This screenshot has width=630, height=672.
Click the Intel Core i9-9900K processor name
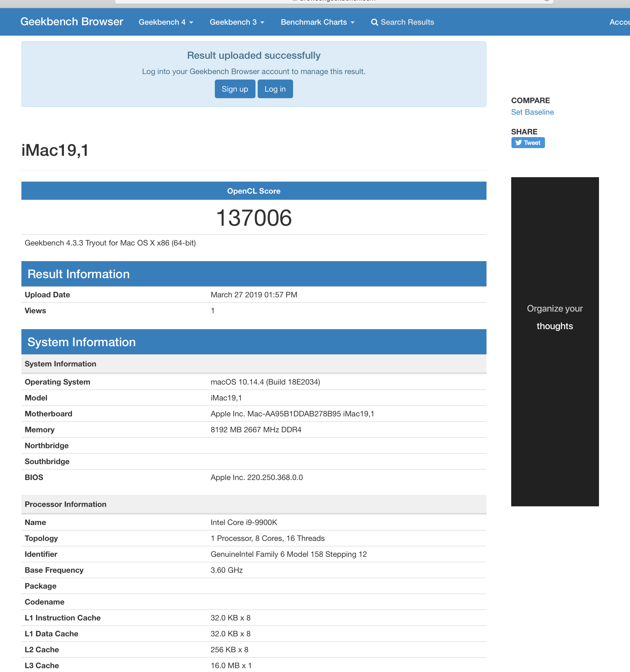(244, 522)
